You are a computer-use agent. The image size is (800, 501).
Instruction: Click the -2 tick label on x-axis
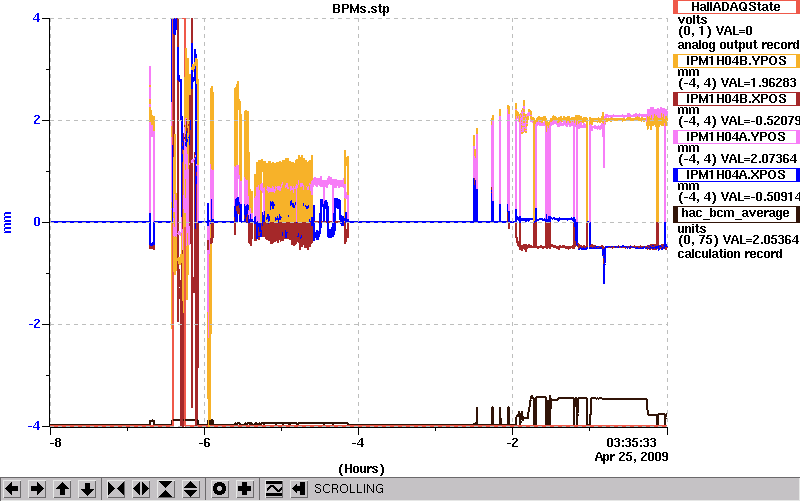512,442
